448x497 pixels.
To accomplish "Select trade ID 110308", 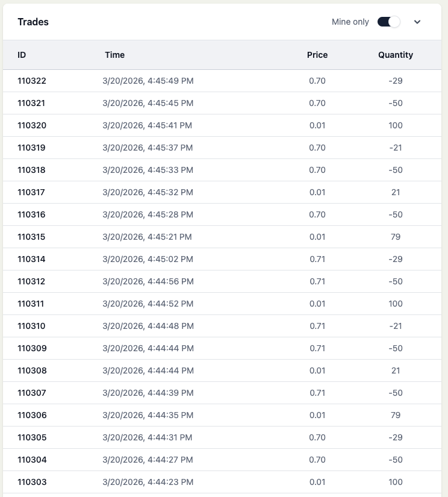I will point(32,370).
